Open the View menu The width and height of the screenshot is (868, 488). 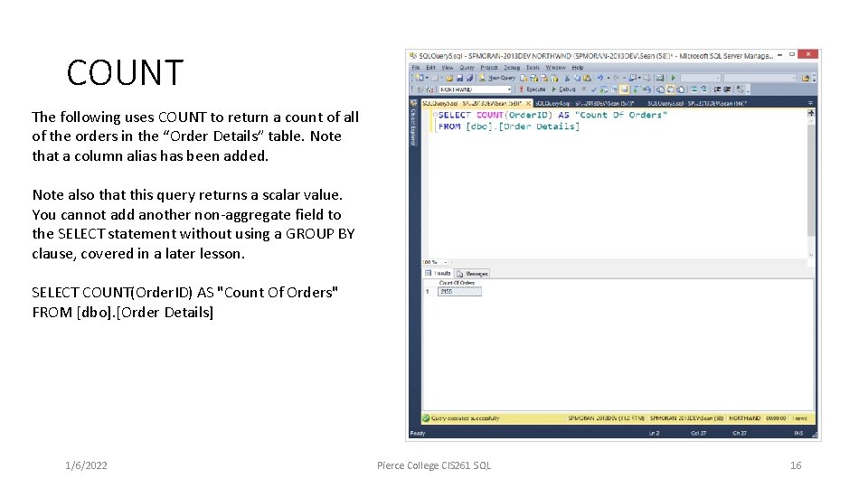448,68
